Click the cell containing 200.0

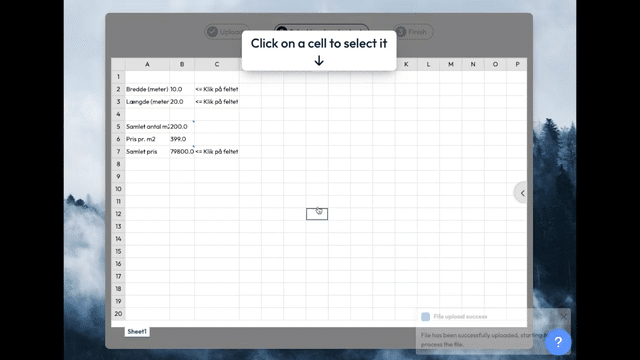[x=182, y=127]
